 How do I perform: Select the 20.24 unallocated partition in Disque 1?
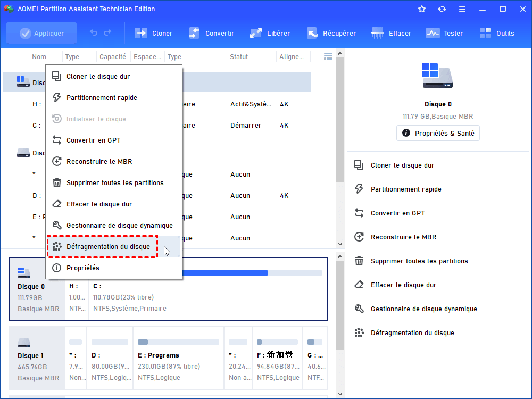[x=238, y=358]
